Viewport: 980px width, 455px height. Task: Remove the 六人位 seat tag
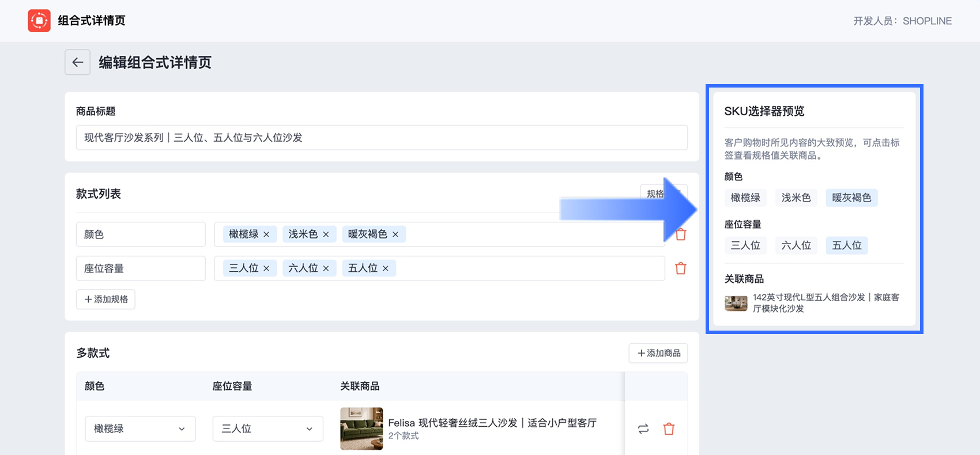[326, 268]
